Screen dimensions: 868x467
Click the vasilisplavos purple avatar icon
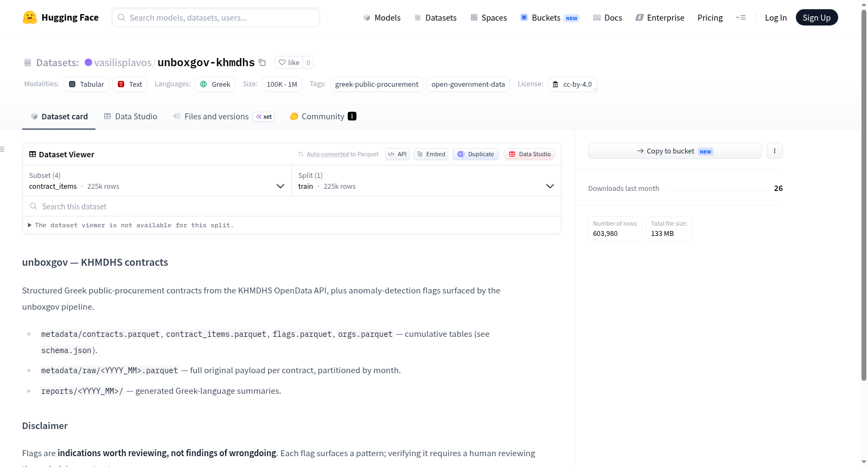pos(88,62)
